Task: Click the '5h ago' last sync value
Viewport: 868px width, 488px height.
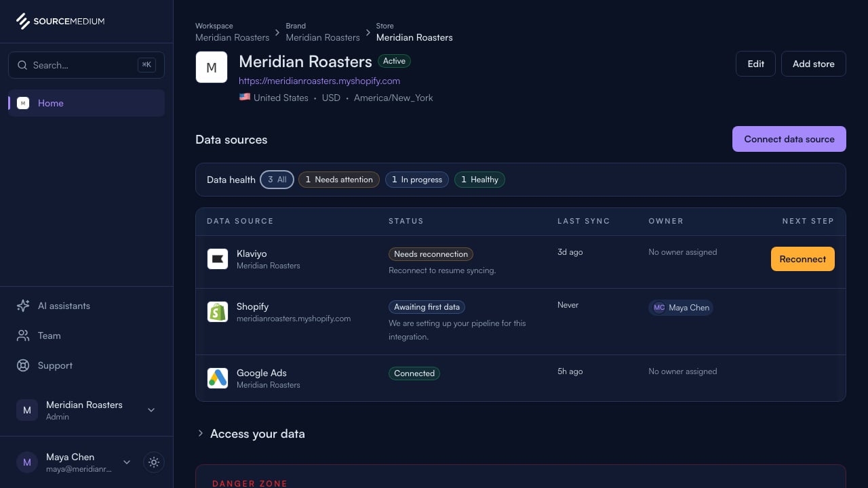Action: coord(570,371)
